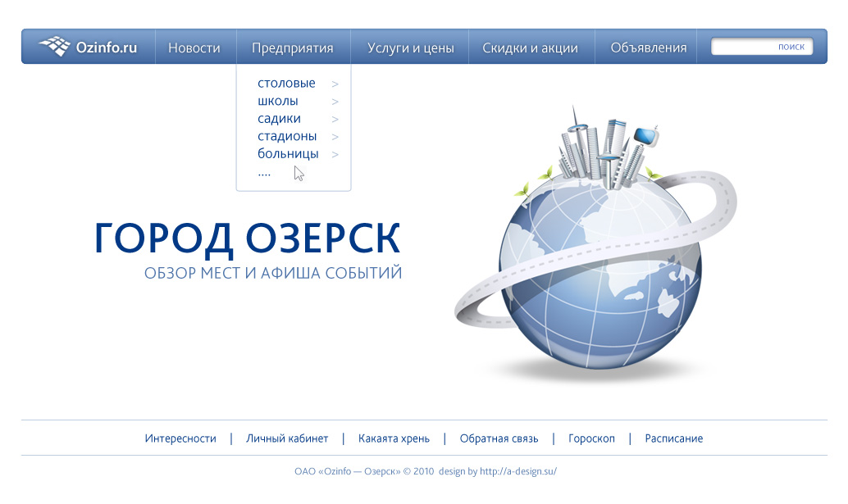The image size is (848, 504).
Task: Visit the http://a-design.su/ designer link
Action: [518, 471]
